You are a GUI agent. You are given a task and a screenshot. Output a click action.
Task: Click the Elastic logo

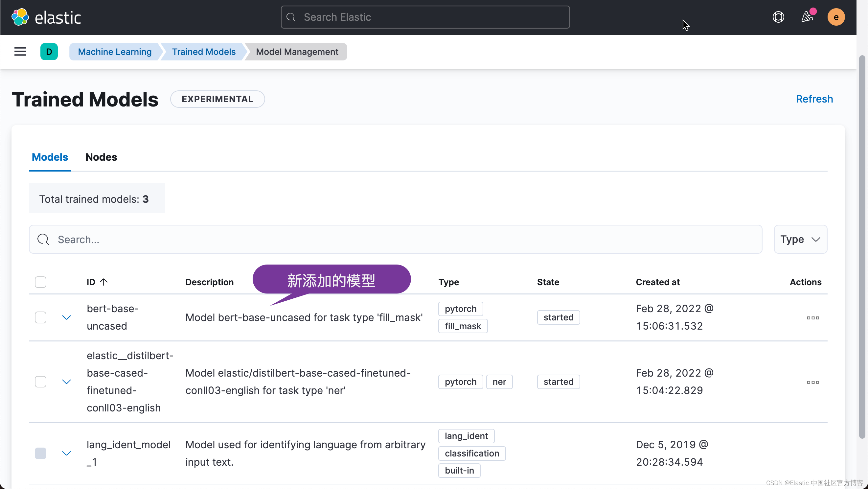pos(46,17)
